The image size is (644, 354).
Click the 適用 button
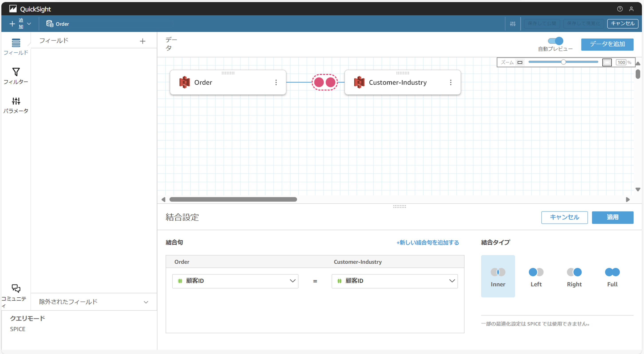612,217
